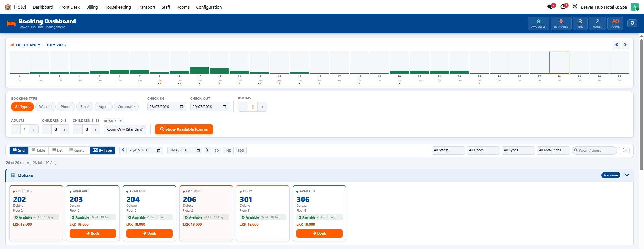Open room 301 dirty card
The height and width of the screenshot is (249, 644).
(x=263, y=213)
